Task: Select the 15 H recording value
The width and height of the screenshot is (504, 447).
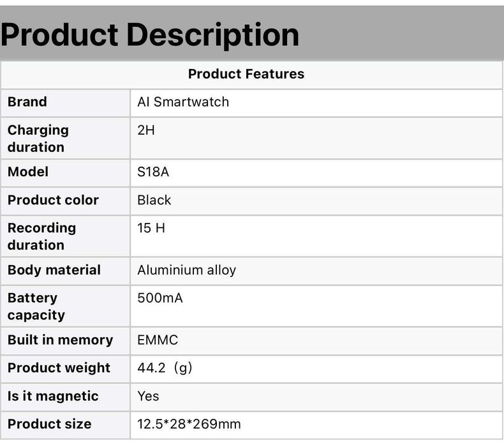Action: click(151, 228)
